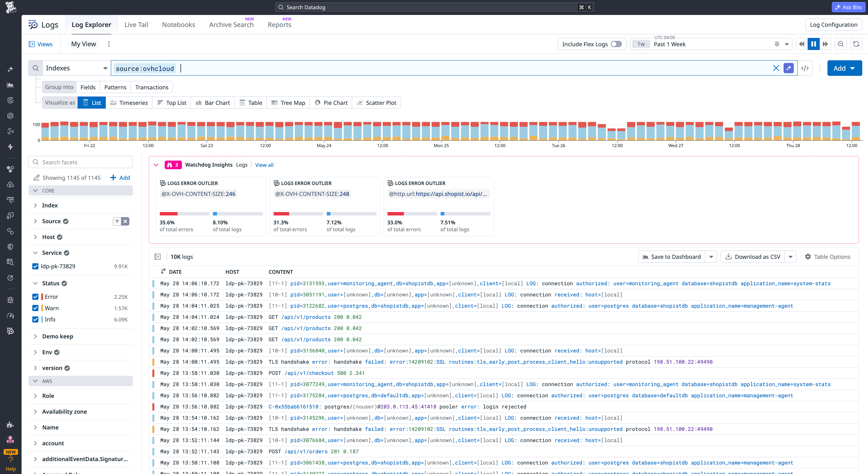Click the magnifier icon left of Indexes
The image size is (868, 474).
(x=36, y=68)
